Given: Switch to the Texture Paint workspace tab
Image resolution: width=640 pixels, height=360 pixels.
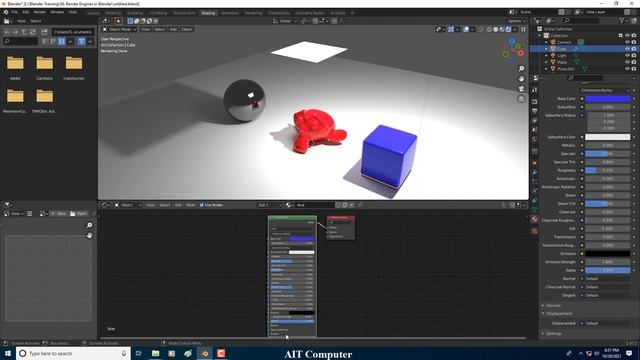Looking at the screenshot, I should [x=184, y=13].
